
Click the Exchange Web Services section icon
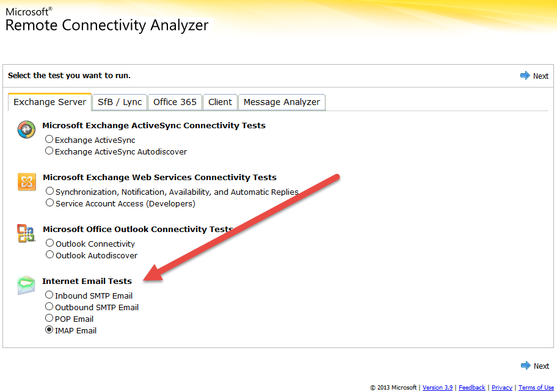point(27,182)
